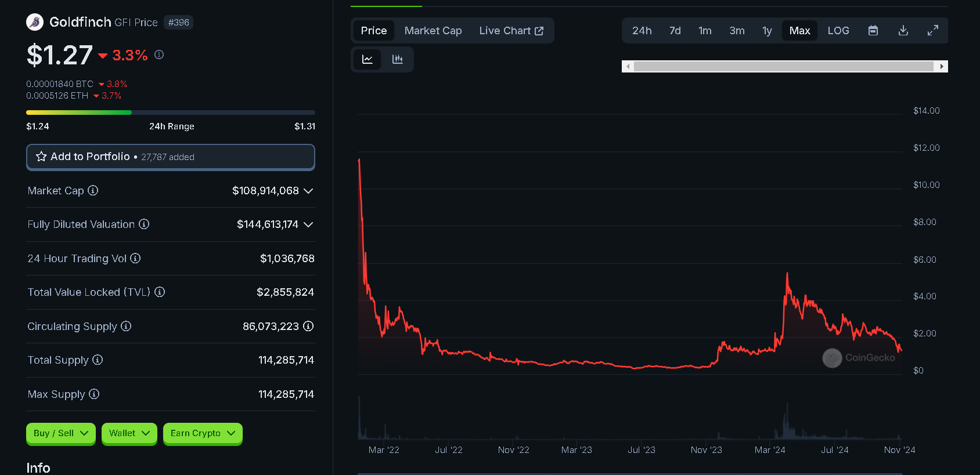Viewport: 980px width, 475px height.
Task: Click the Info section heading
Action: click(x=38, y=468)
